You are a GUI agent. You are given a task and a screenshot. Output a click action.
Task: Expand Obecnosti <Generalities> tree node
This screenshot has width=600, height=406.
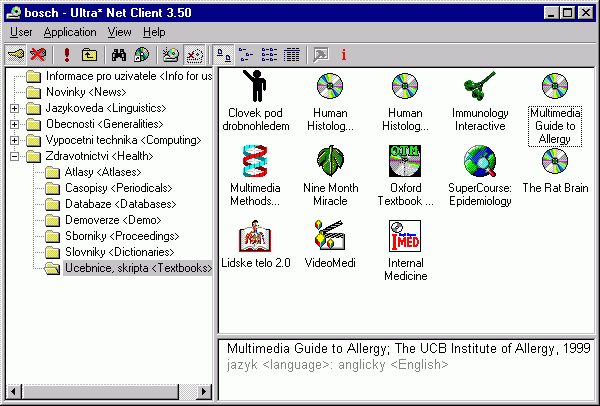coord(14,125)
